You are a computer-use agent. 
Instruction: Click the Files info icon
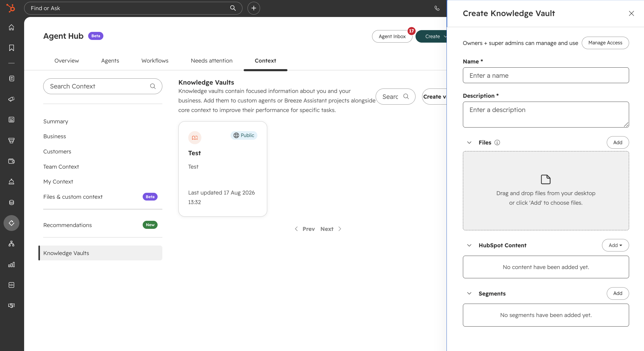point(497,142)
